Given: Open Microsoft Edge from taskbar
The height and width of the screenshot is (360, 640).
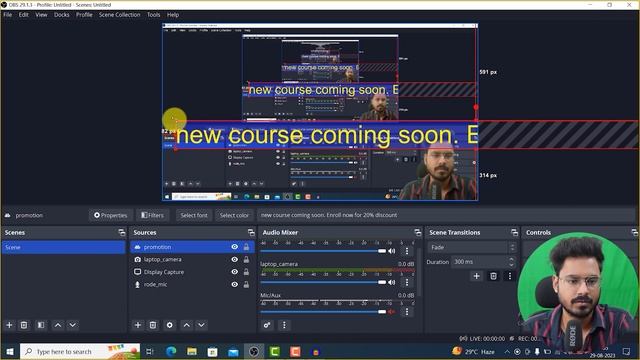Looking at the screenshot, I should [x=171, y=351].
